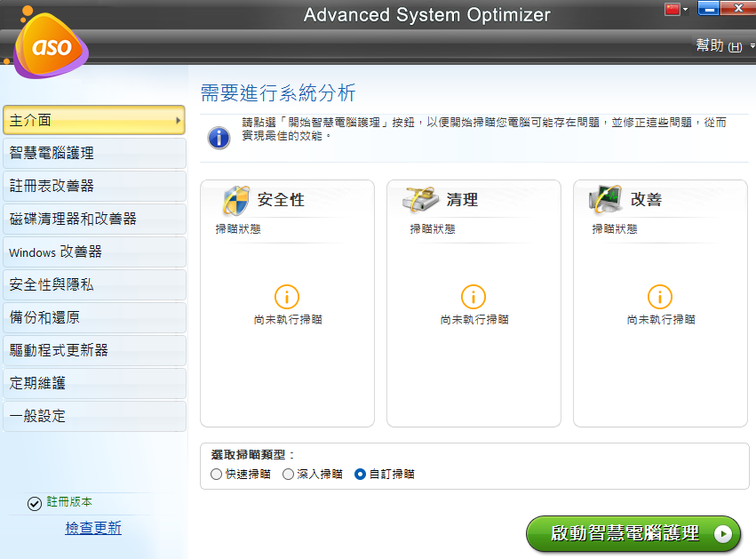Click the 檢查更新 link

[x=93, y=528]
